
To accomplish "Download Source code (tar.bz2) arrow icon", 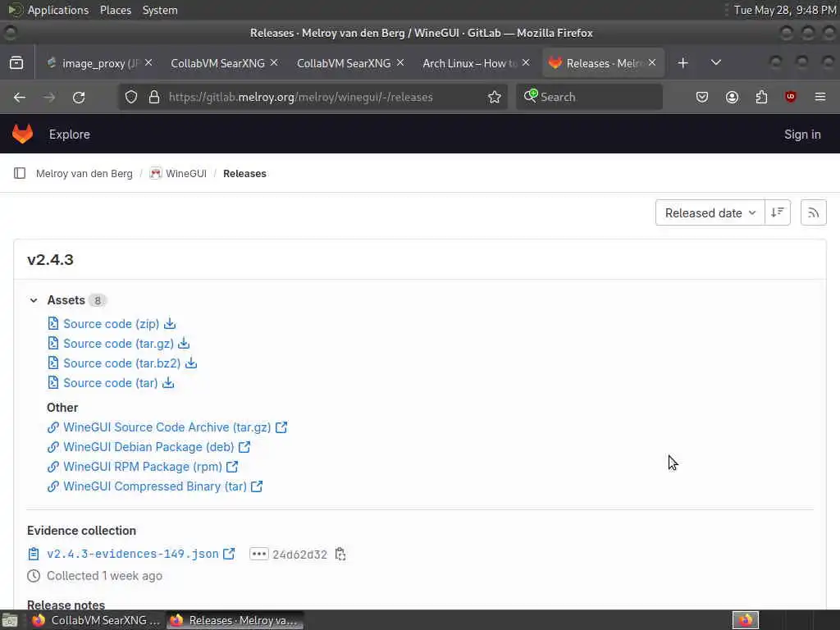I will [x=190, y=363].
